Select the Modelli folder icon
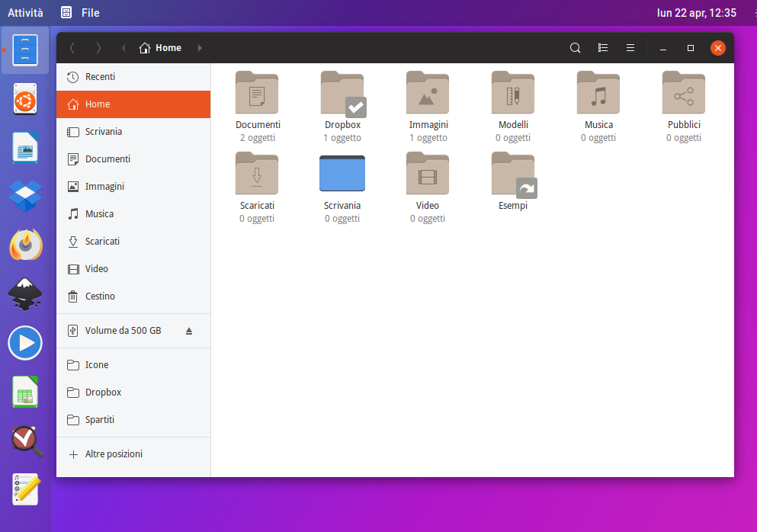757x532 pixels. [513, 93]
